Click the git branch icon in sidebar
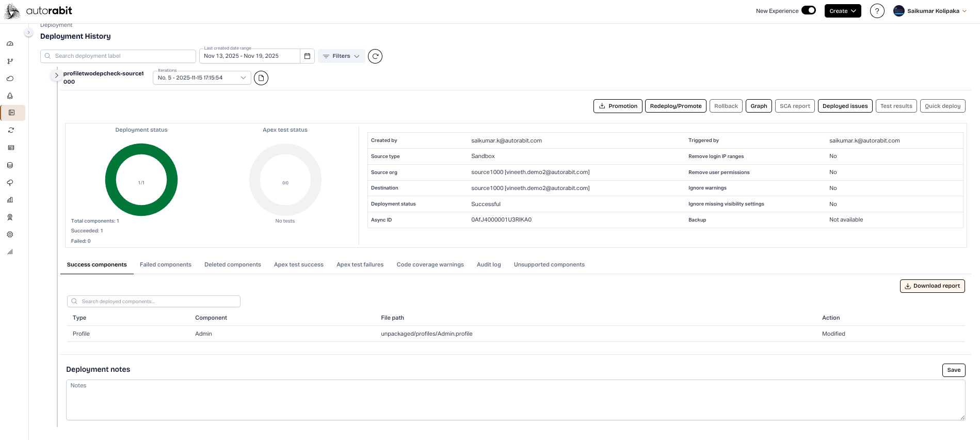Screen dimensions: 980x440 tap(10, 61)
